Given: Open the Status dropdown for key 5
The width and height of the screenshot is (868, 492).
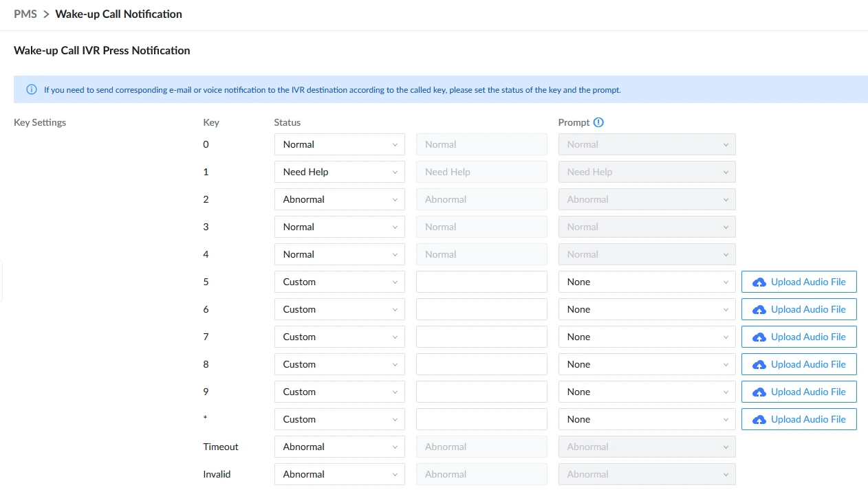Looking at the screenshot, I should click(x=339, y=282).
